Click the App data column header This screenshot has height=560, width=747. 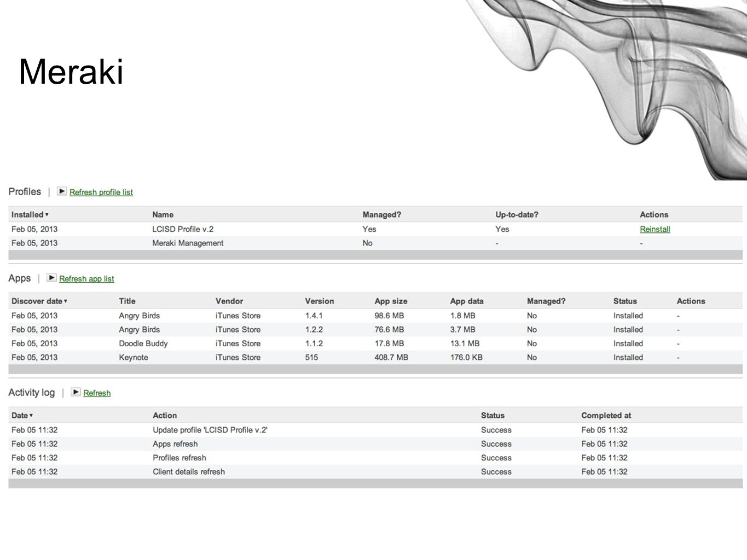[467, 301]
